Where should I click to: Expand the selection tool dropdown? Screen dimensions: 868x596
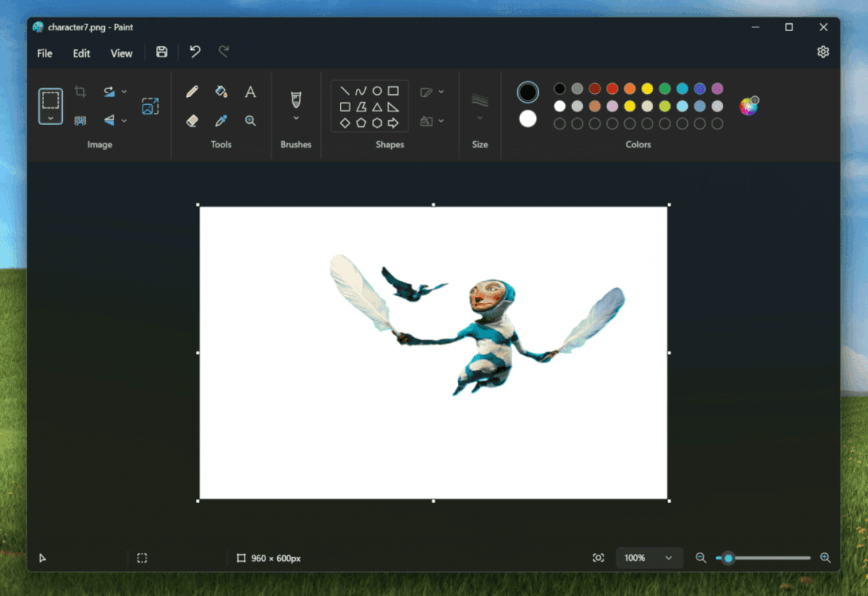coord(51,118)
